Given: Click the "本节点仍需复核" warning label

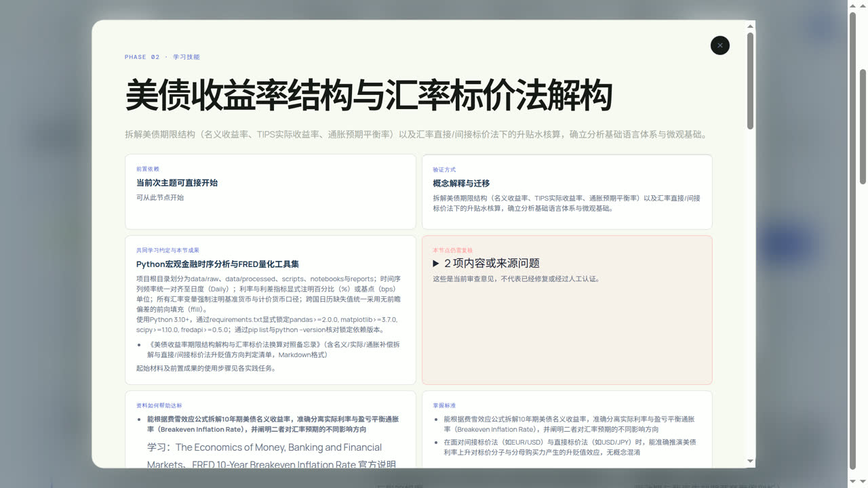Looking at the screenshot, I should coord(452,250).
